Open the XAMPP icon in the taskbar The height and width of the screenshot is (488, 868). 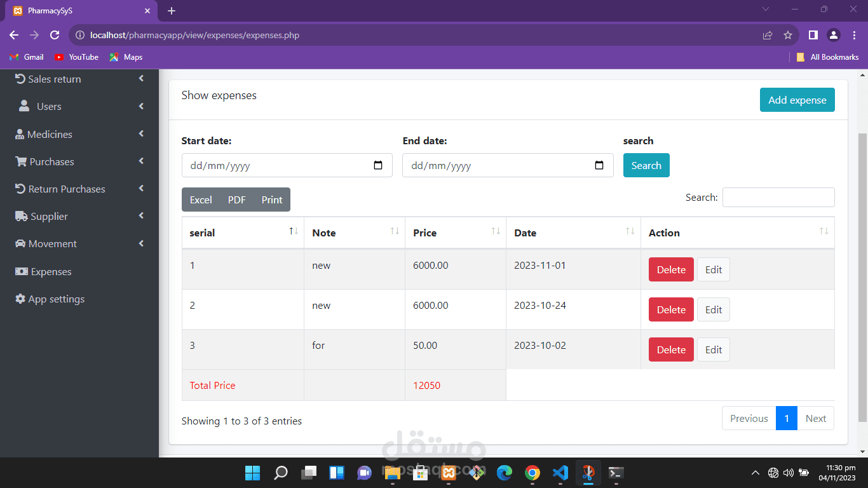449,473
